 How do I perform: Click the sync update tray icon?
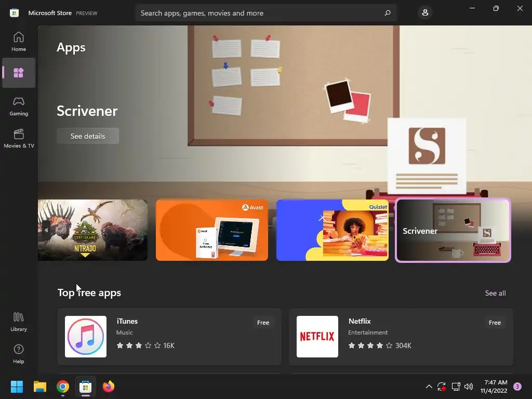(442, 387)
